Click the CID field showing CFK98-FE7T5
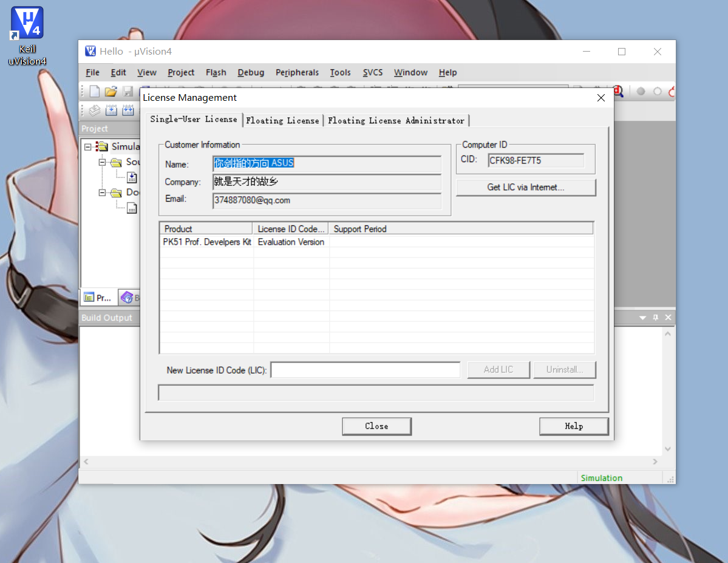728x563 pixels. tap(536, 161)
